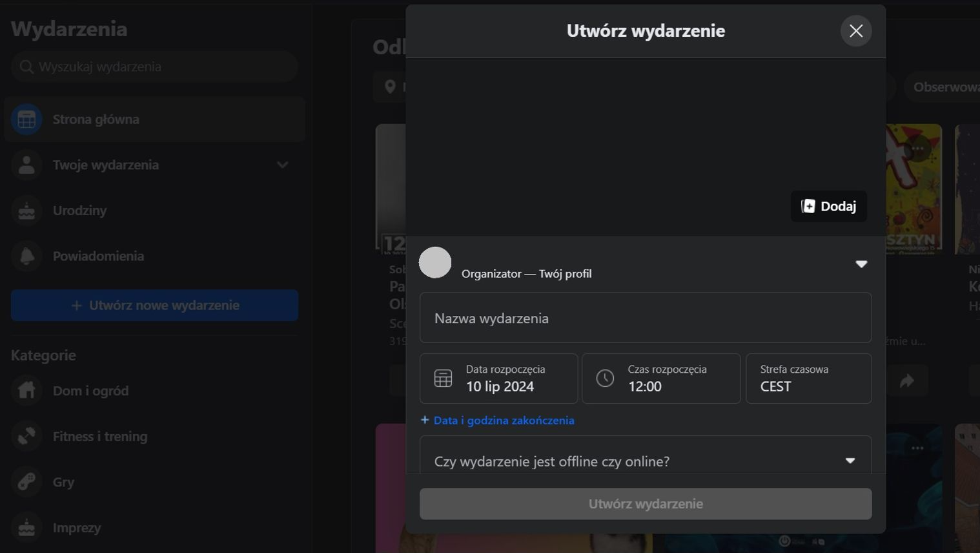
Task: Click the Gry gamepad icon
Action: tap(26, 482)
